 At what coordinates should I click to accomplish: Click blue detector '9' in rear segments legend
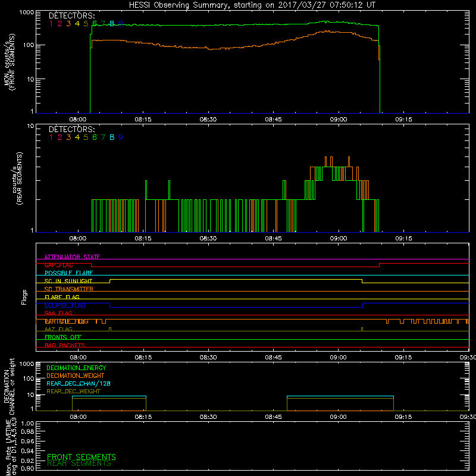[121, 137]
